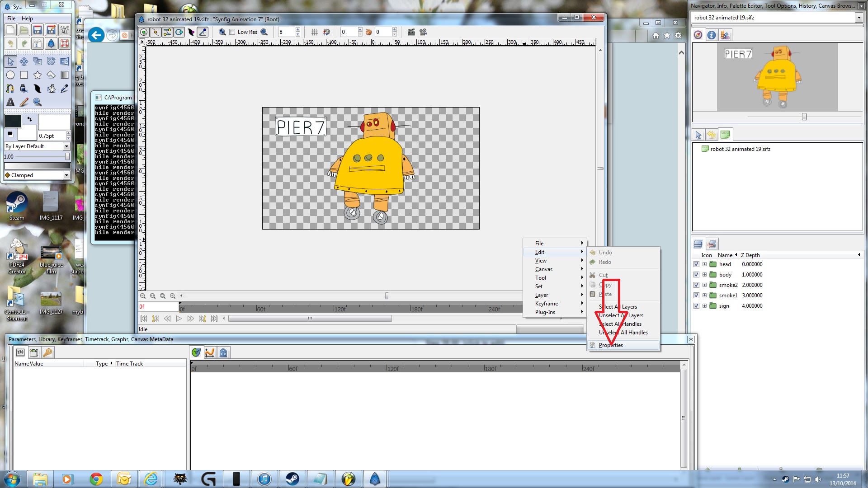This screenshot has width=868, height=488.
Task: Expand the smoke1 layer group
Action: (704, 296)
